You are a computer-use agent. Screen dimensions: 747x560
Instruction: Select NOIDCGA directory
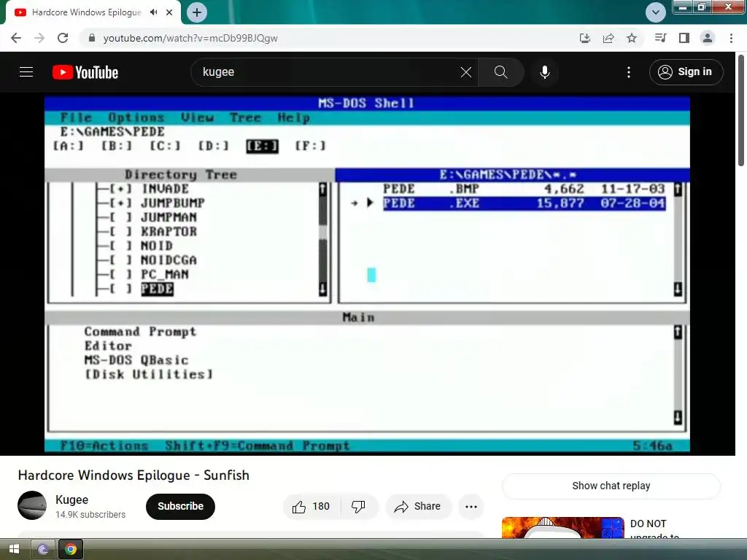[169, 260]
